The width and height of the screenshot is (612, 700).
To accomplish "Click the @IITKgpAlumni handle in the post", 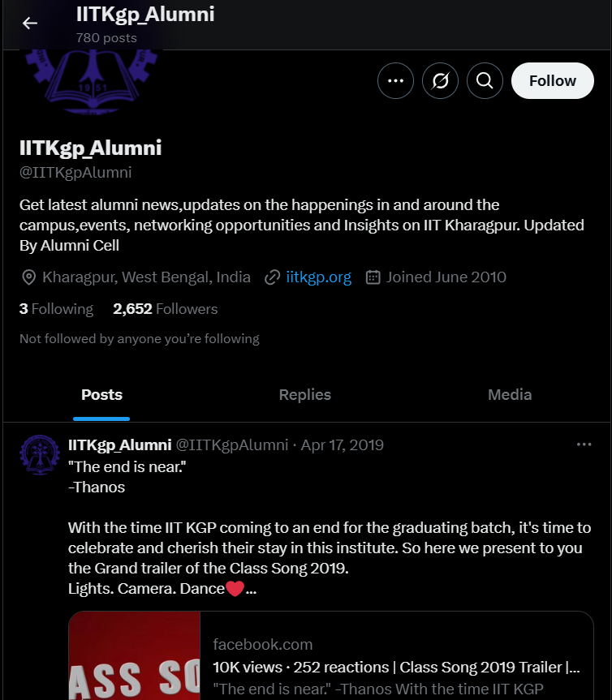I will pyautogui.click(x=232, y=445).
